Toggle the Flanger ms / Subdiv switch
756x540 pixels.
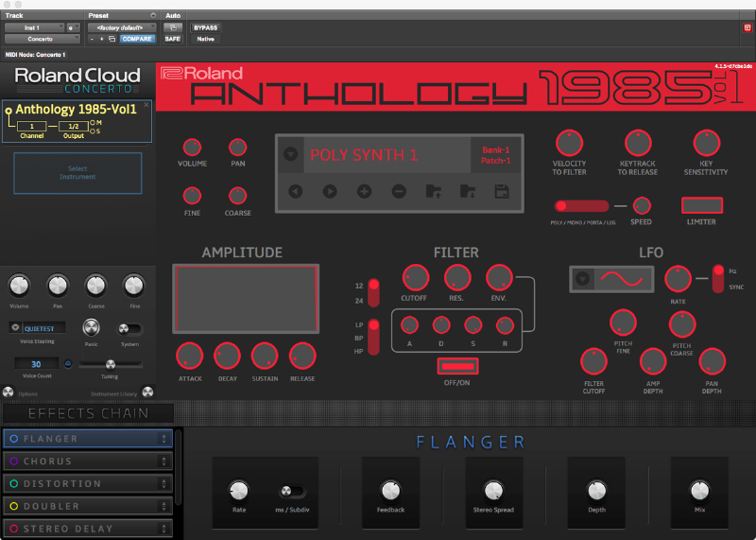pos(292,491)
